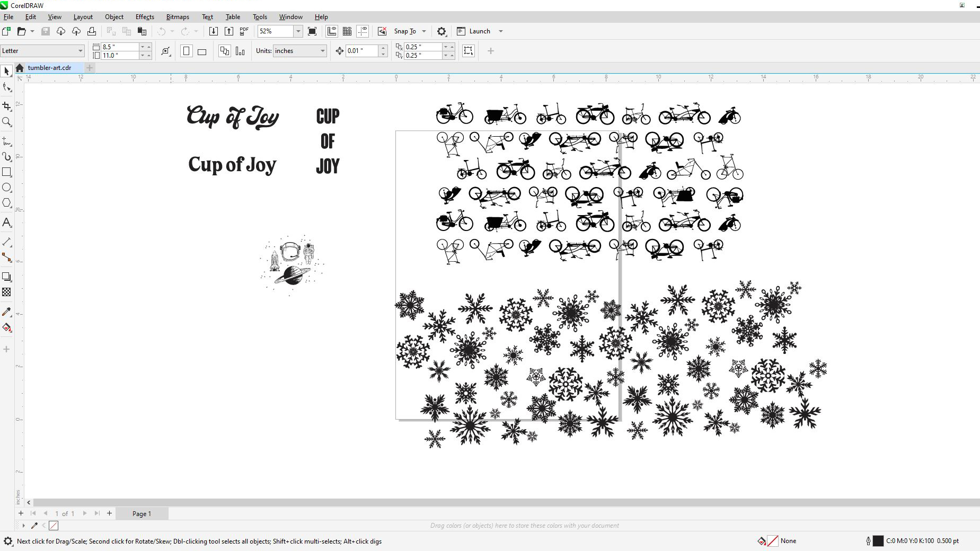The image size is (980, 551).
Task: Add page after current page
Action: 109,513
